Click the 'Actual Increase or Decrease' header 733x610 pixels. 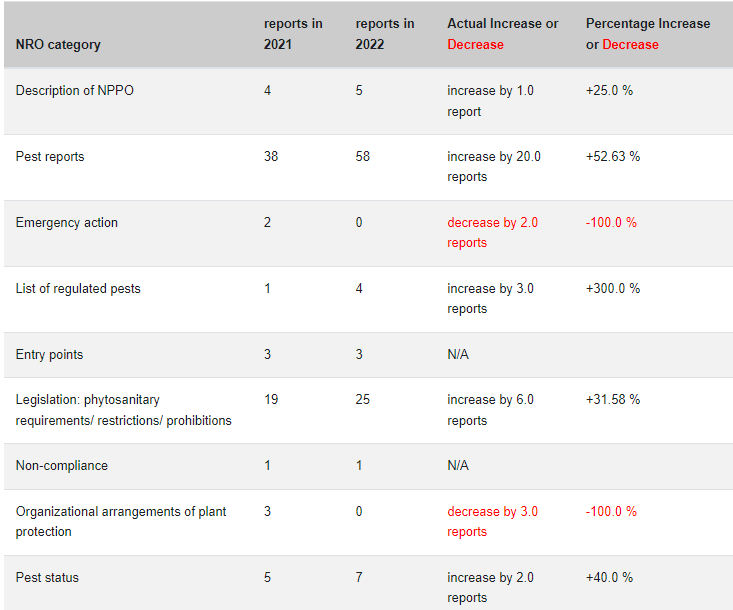502,34
